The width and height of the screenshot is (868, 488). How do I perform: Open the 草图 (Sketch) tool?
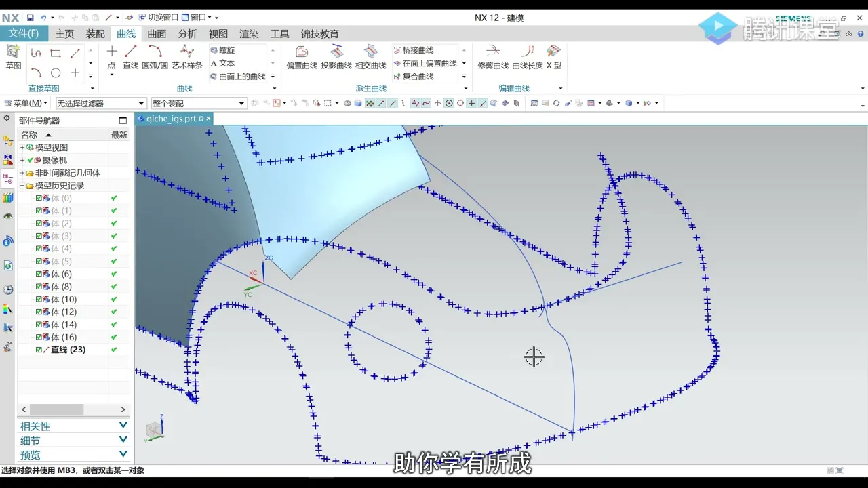(x=14, y=59)
